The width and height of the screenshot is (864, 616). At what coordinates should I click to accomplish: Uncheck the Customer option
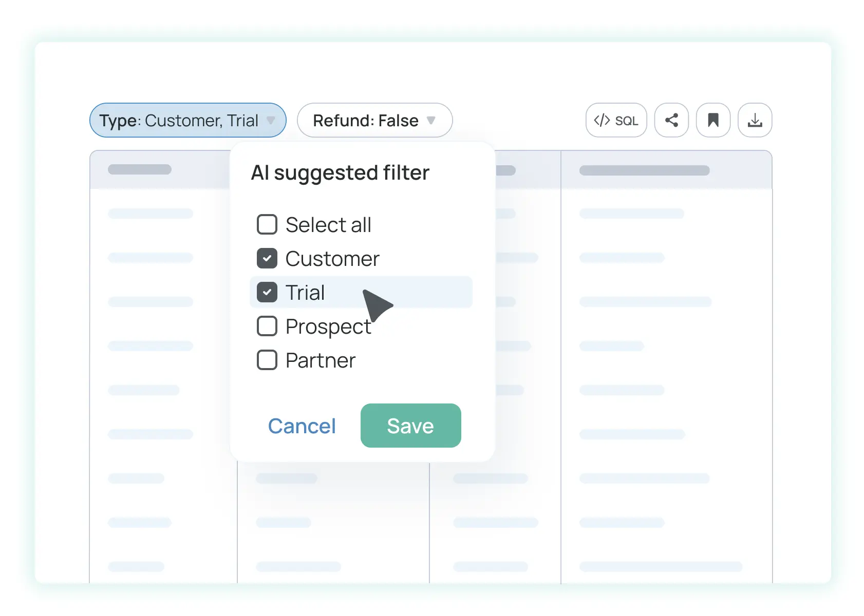point(267,258)
